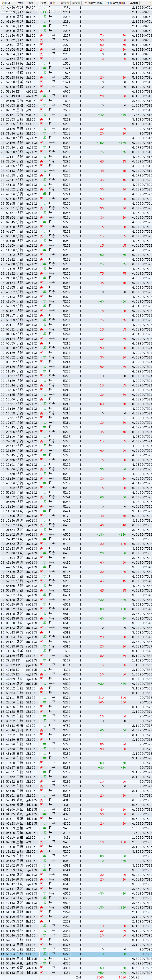Select the 21:03:20 郑醇 MA105 row
This screenshot has height=980, width=152.
pyautogui.click(x=76, y=17)
